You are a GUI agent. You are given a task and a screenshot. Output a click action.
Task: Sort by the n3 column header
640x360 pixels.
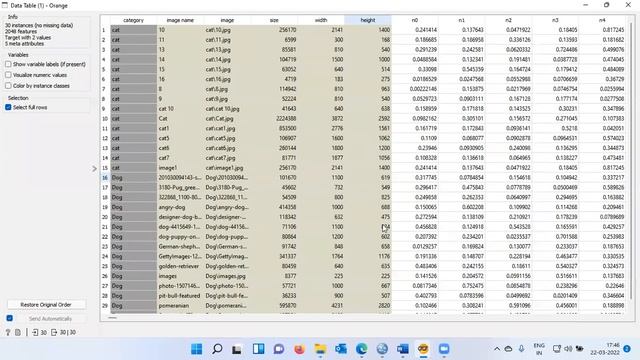(555, 20)
